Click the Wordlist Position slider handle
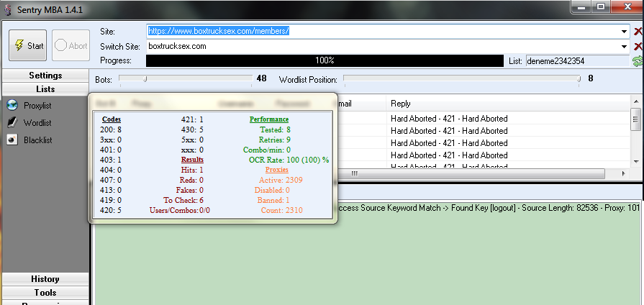Screen dimensions: 644x305 579,79
